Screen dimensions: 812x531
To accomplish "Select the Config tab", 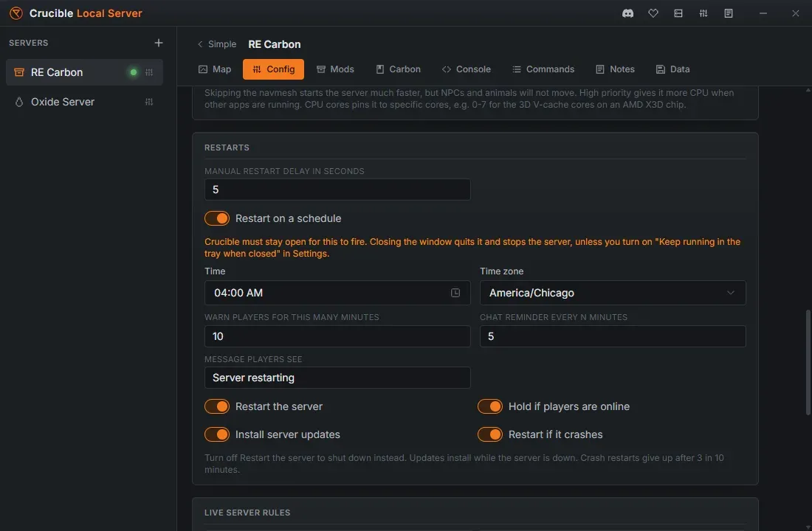I will [x=273, y=69].
